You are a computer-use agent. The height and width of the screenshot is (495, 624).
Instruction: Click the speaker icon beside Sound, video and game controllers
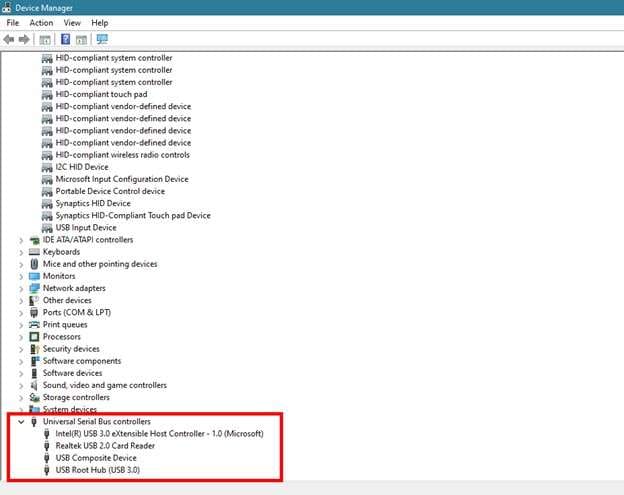pyautogui.click(x=34, y=385)
